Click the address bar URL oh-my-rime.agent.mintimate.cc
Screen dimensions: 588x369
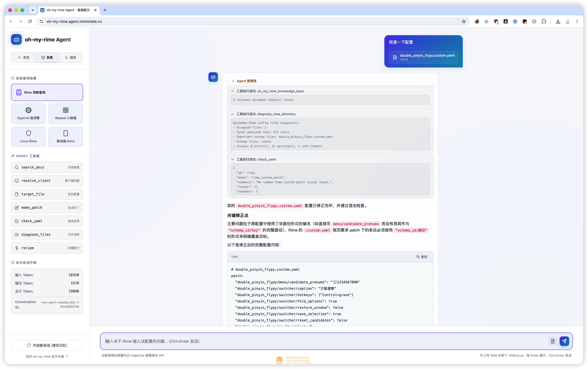[x=74, y=21]
